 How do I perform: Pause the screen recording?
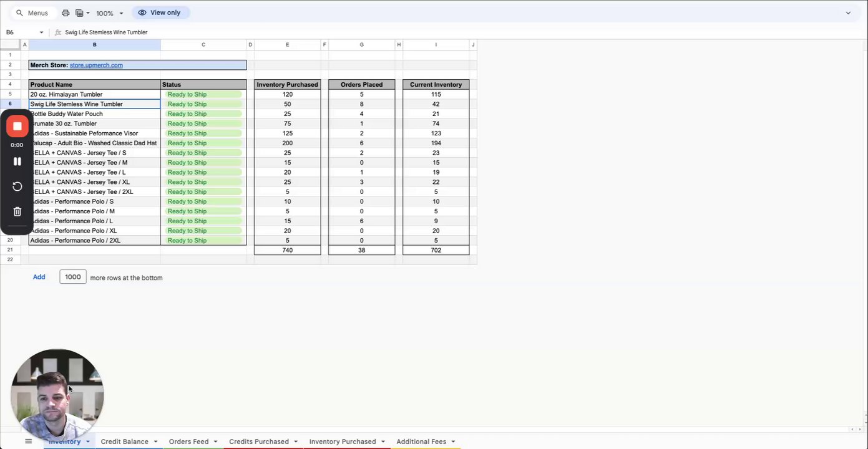[17, 162]
